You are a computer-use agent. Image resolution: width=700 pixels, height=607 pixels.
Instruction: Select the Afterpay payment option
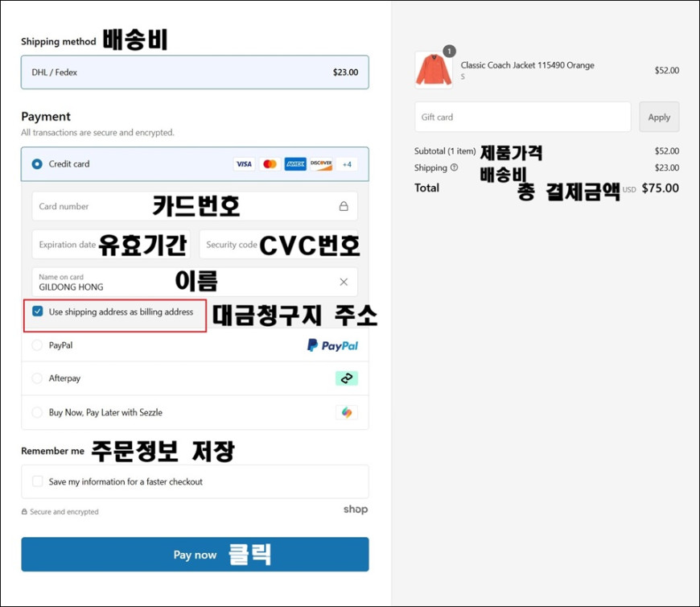(37, 378)
